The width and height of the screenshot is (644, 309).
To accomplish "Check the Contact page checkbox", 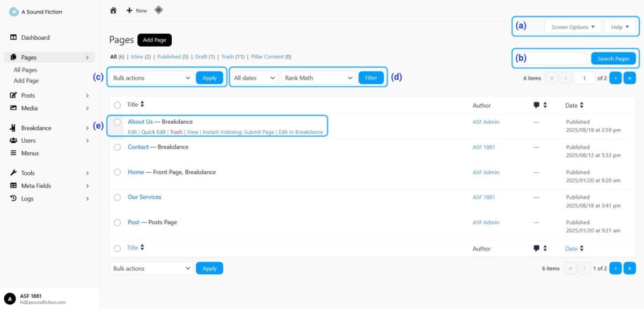I will point(117,146).
